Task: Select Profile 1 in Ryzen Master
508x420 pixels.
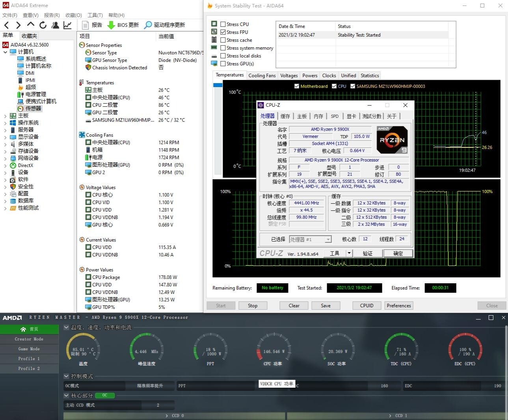Action: pos(29,359)
